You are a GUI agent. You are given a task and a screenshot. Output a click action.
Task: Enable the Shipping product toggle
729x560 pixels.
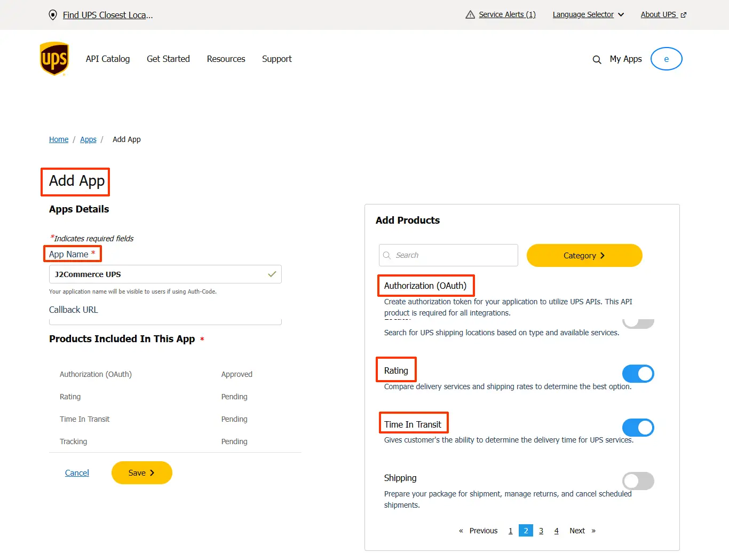tap(638, 481)
